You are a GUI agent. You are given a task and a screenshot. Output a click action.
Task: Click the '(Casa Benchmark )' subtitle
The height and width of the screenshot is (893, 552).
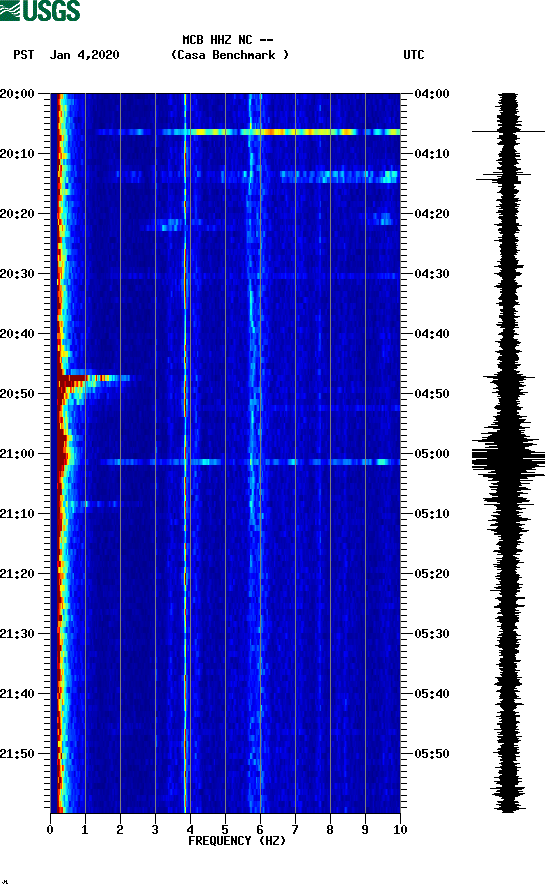pos(230,55)
